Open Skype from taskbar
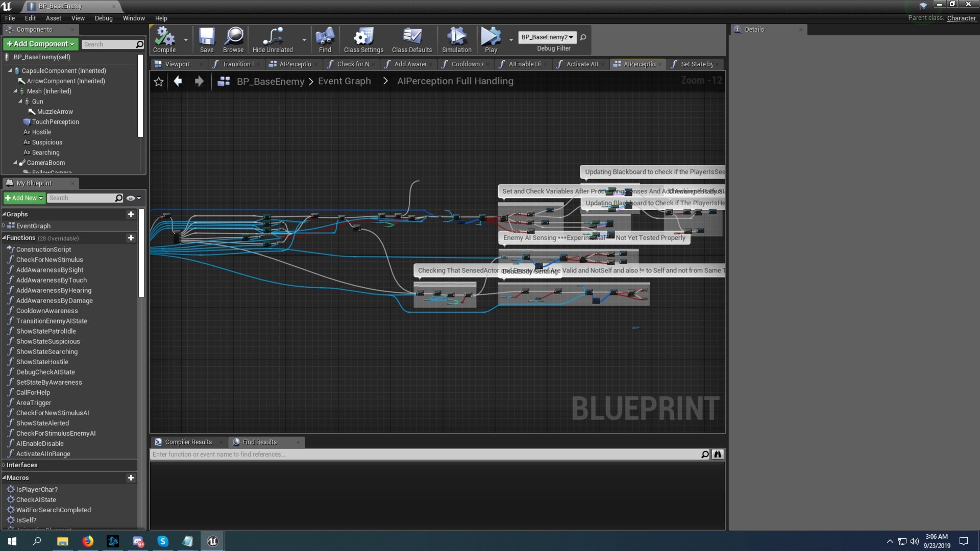This screenshot has width=980, height=551. [x=163, y=541]
